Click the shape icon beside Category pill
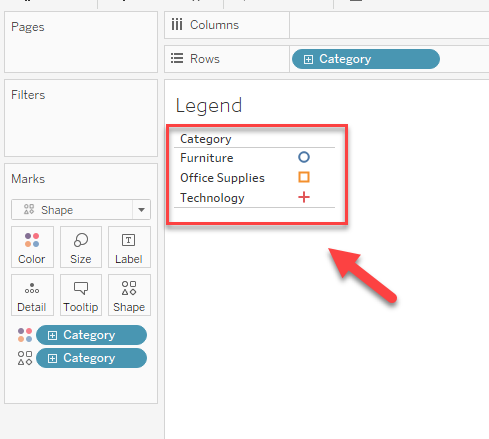Viewport: 489px width, 439px height. click(25, 358)
